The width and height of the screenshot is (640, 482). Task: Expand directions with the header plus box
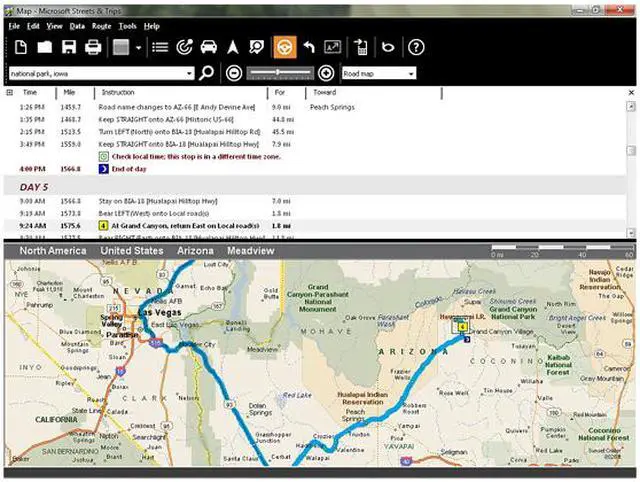point(10,92)
